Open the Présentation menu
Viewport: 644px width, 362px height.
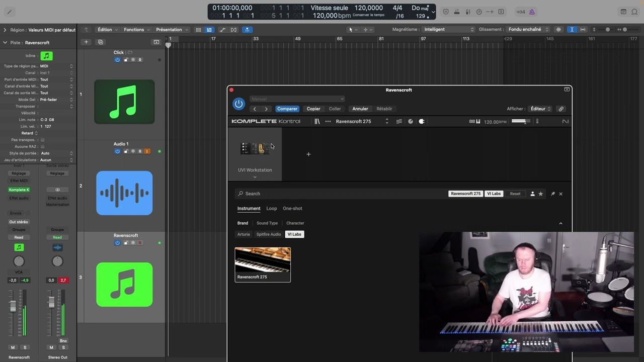pos(172,30)
